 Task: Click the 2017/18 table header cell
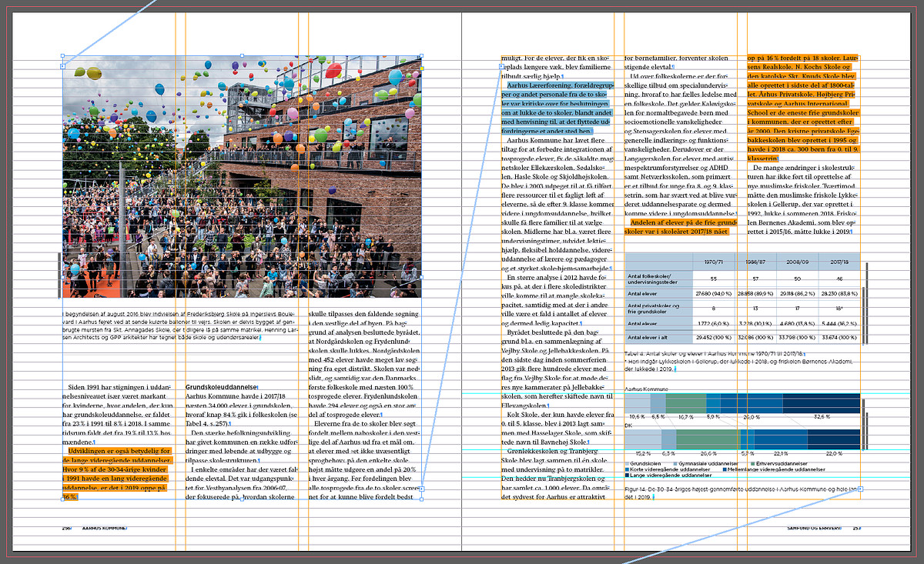click(x=840, y=262)
